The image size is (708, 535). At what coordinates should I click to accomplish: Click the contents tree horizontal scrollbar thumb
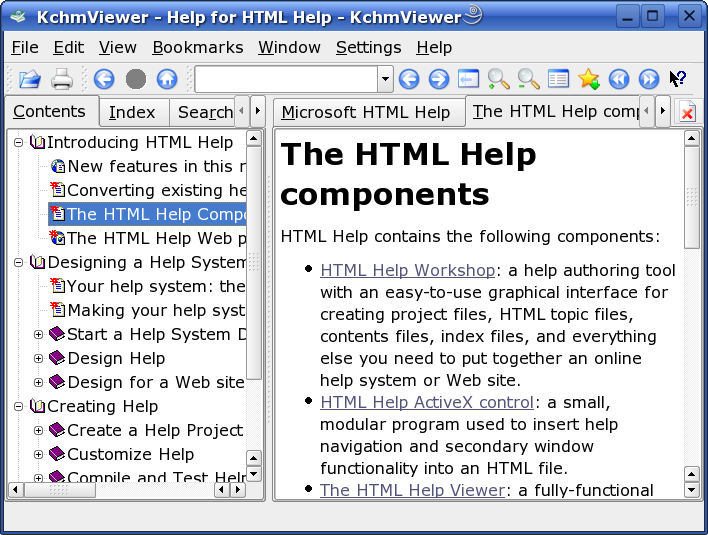60,489
